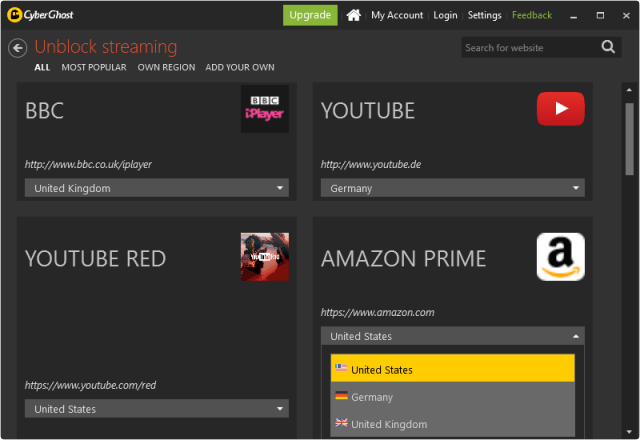The height and width of the screenshot is (440, 640).
Task: Select Germany in Amazon dropdown list
Action: click(x=453, y=396)
